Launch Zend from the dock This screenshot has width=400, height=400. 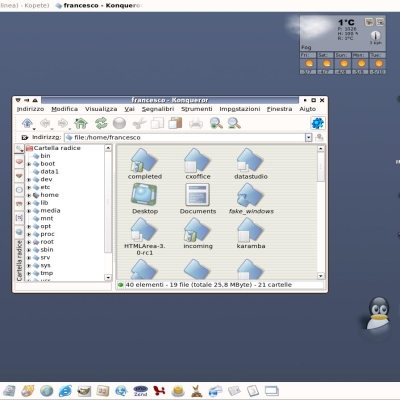coord(140,391)
